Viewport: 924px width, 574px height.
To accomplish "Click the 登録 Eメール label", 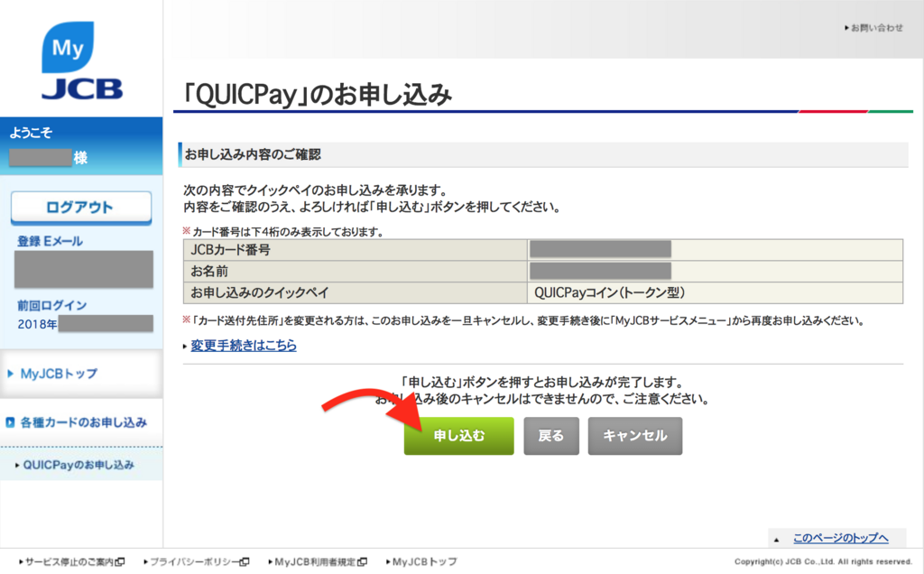I will point(51,241).
